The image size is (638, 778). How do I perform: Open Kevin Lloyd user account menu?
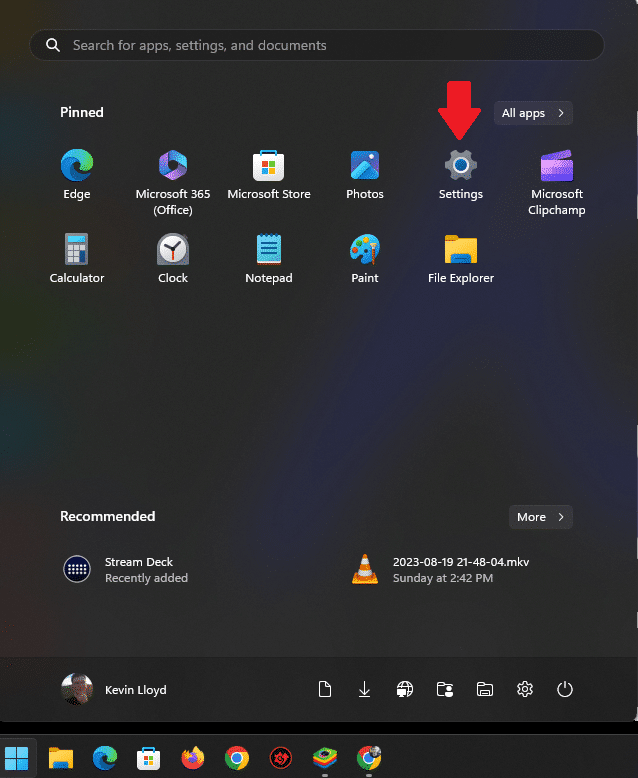point(114,690)
